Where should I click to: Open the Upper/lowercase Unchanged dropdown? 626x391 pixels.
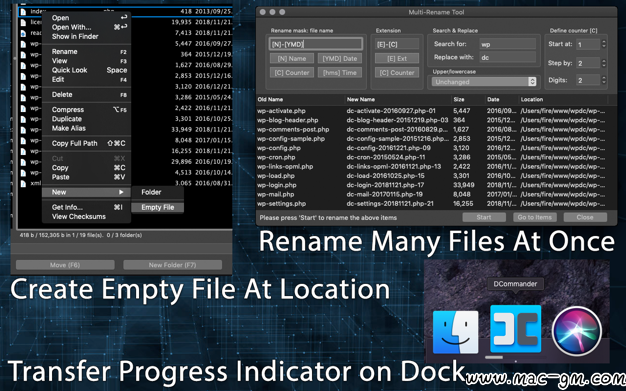tap(484, 81)
